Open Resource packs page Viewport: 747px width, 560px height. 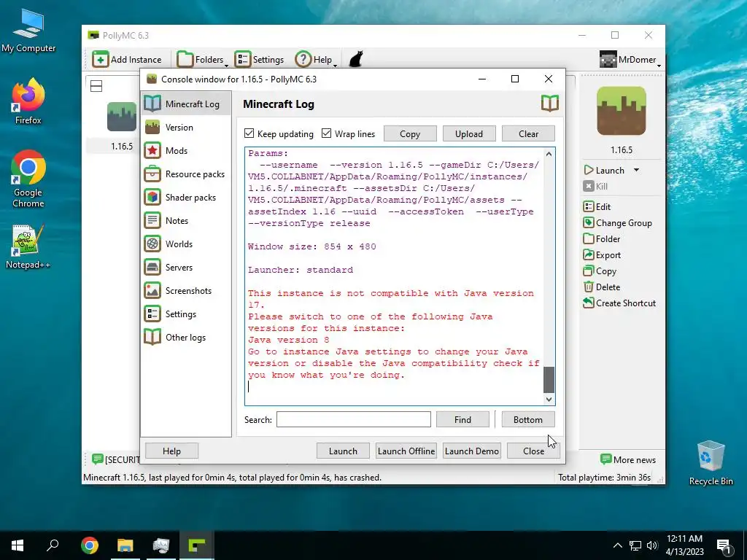(x=186, y=174)
